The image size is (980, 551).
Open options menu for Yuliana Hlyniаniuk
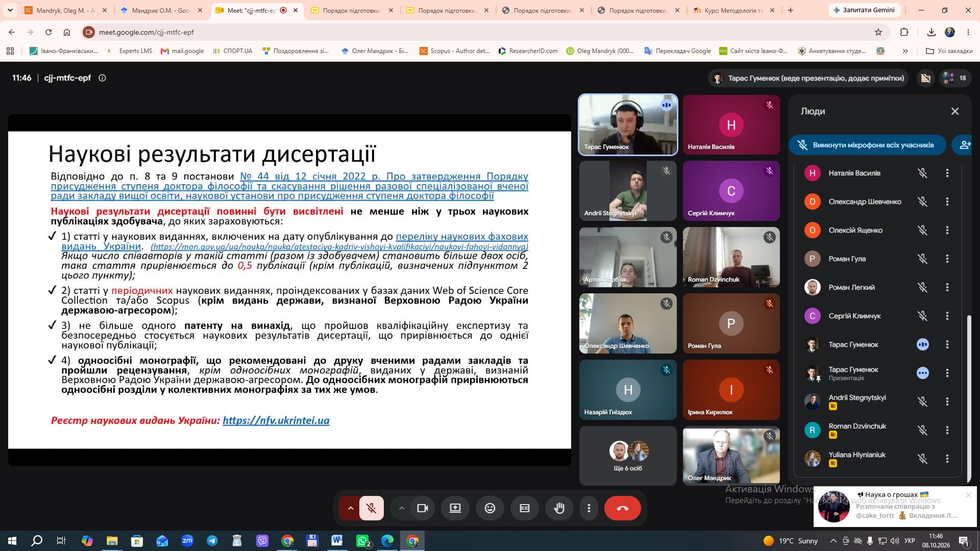point(947,459)
